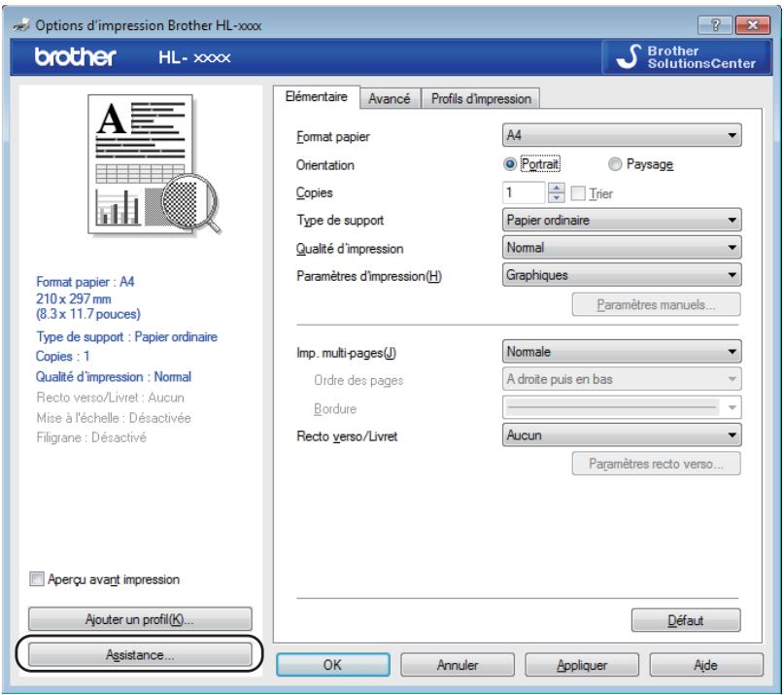This screenshot has width=784, height=695.
Task: Open the Bordure dropdown
Action: point(622,408)
